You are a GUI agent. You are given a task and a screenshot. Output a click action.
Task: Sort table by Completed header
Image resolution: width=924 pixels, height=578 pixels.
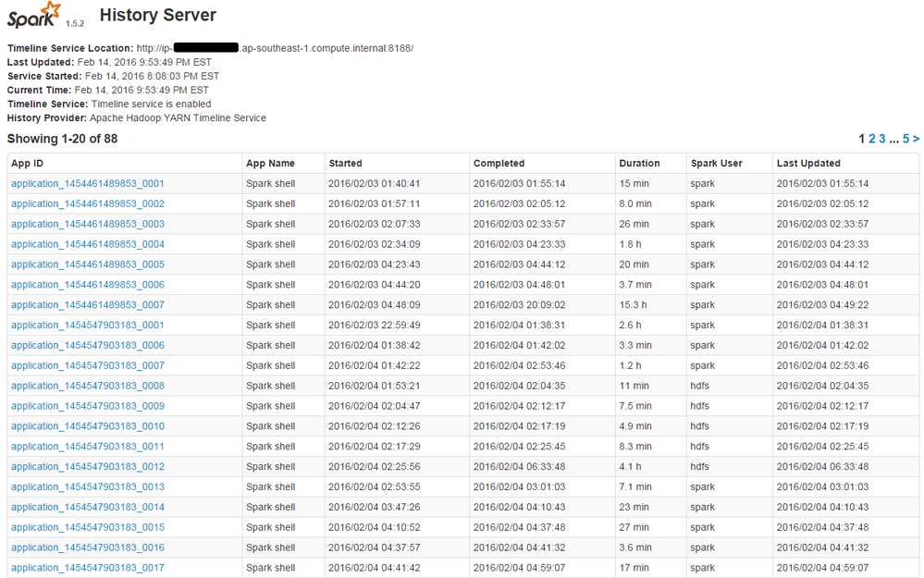(499, 163)
